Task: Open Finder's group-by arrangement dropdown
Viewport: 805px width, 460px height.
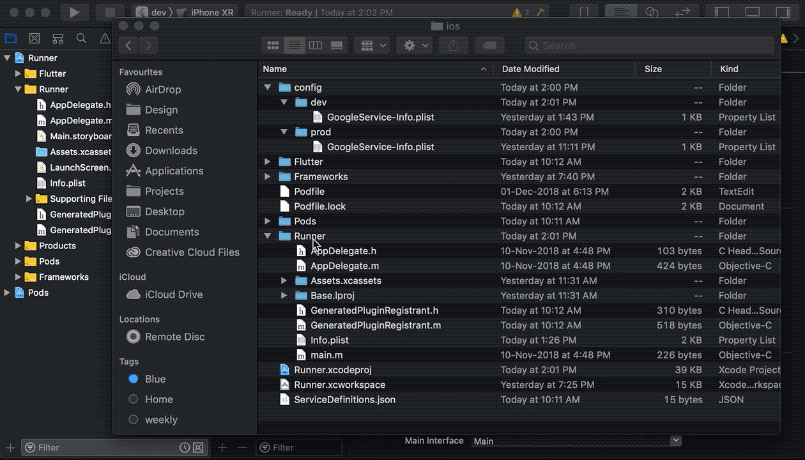Action: click(372, 46)
